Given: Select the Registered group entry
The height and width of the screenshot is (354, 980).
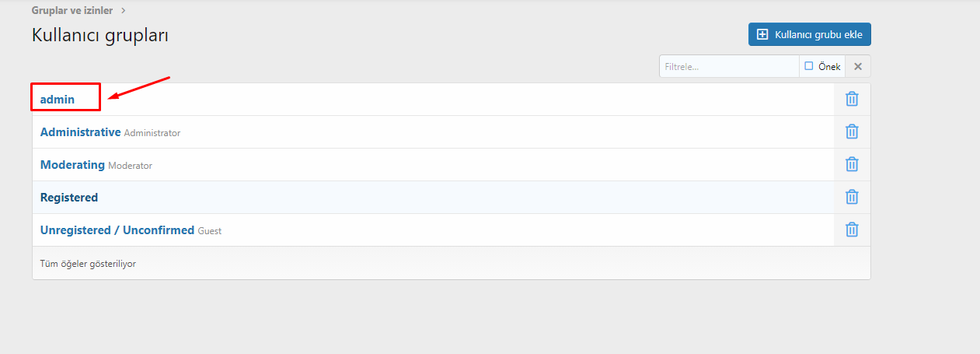Looking at the screenshot, I should point(69,198).
